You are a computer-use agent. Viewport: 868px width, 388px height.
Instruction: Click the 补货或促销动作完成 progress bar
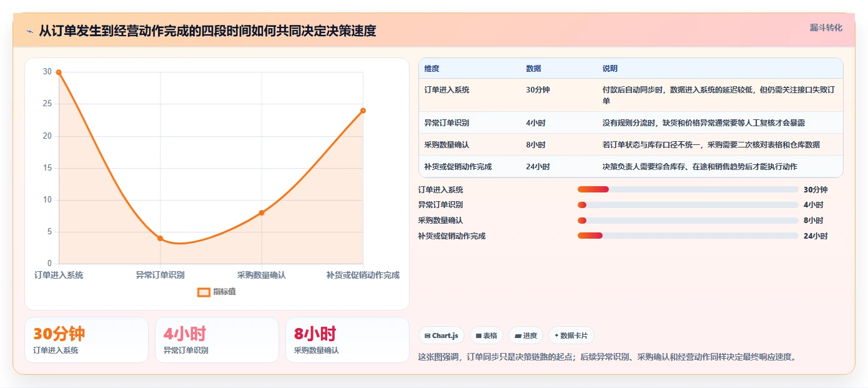tap(688, 236)
